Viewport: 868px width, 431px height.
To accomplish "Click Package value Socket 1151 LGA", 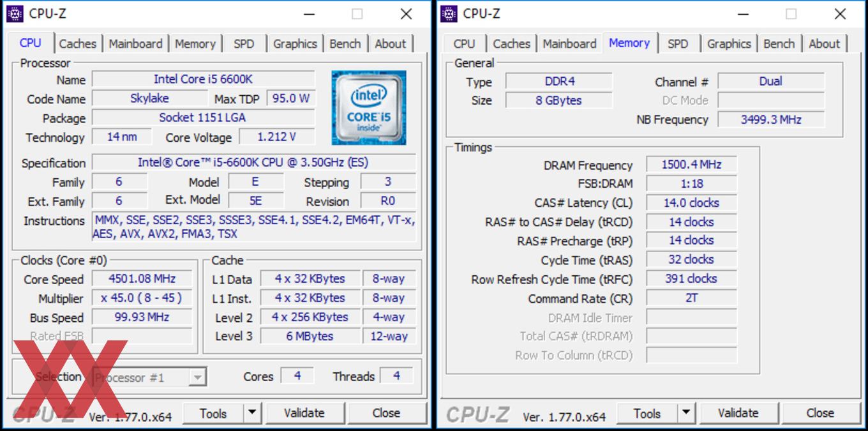I will coord(203,117).
